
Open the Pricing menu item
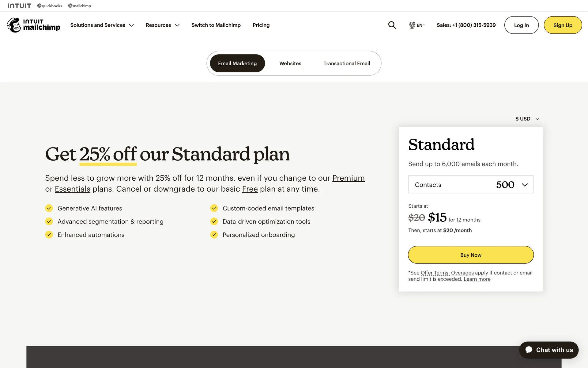click(261, 25)
